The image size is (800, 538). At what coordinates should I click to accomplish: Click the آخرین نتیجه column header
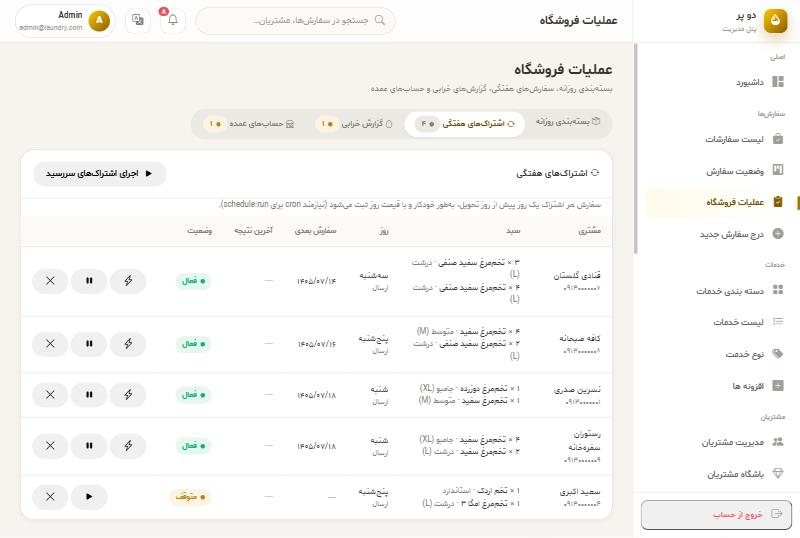(253, 231)
